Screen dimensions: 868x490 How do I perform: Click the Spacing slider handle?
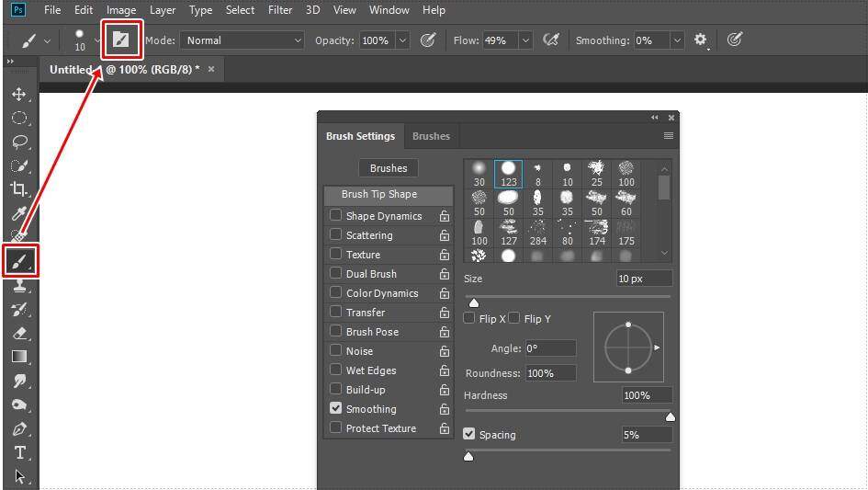tap(468, 456)
